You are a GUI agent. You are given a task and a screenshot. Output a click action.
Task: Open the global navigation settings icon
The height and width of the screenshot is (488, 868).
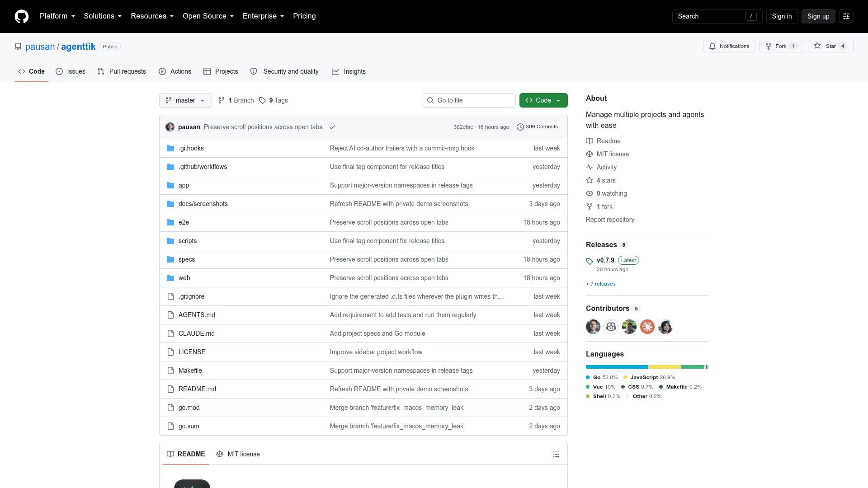(846, 16)
